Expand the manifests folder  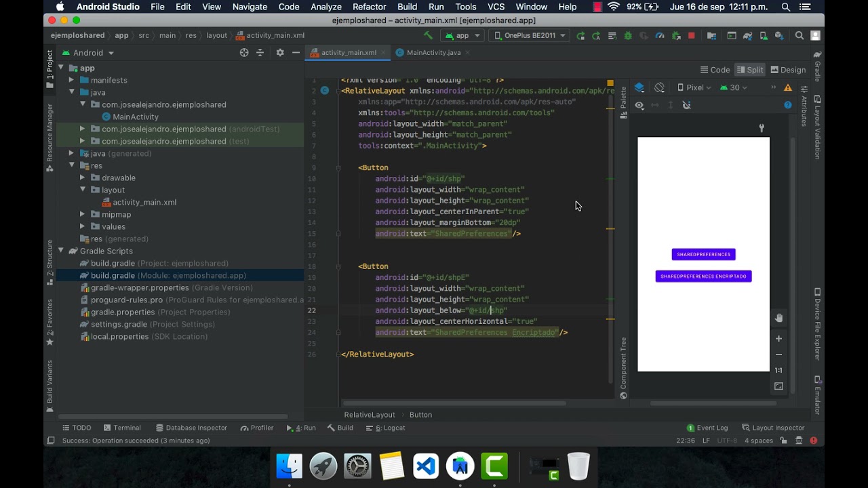point(71,80)
